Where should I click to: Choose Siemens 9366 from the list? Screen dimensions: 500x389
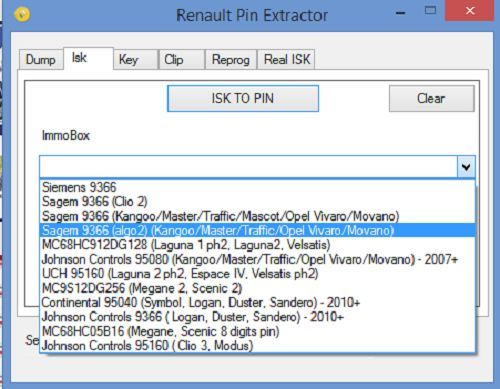[257, 187]
